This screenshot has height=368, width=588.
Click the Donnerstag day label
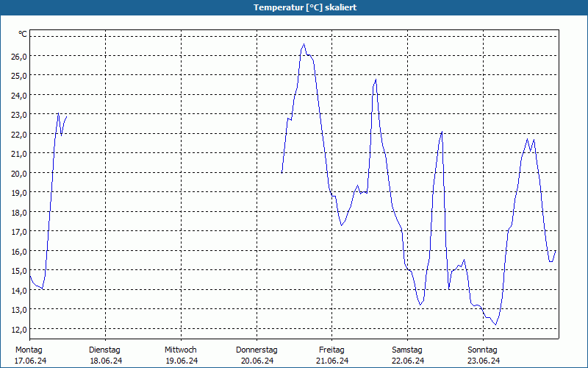(257, 350)
